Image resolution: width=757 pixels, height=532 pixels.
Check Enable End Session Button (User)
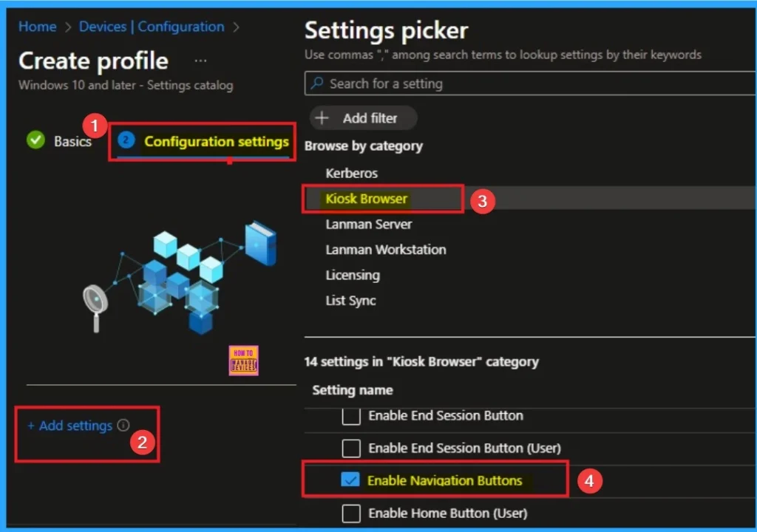(351, 448)
